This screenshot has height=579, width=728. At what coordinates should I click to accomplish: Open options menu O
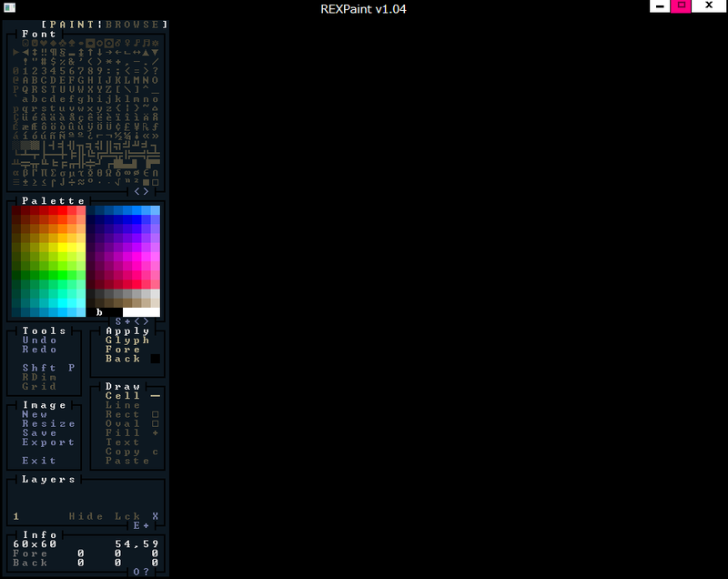136,572
